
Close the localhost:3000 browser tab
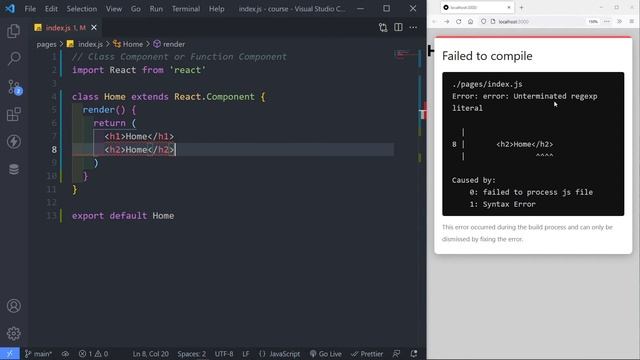pyautogui.click(x=509, y=7)
